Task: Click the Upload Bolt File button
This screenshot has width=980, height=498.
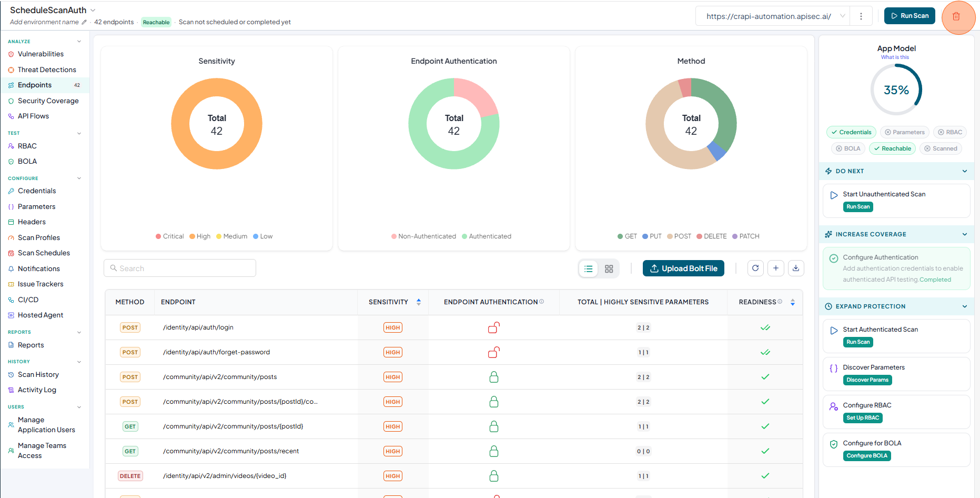Action: [x=683, y=268]
